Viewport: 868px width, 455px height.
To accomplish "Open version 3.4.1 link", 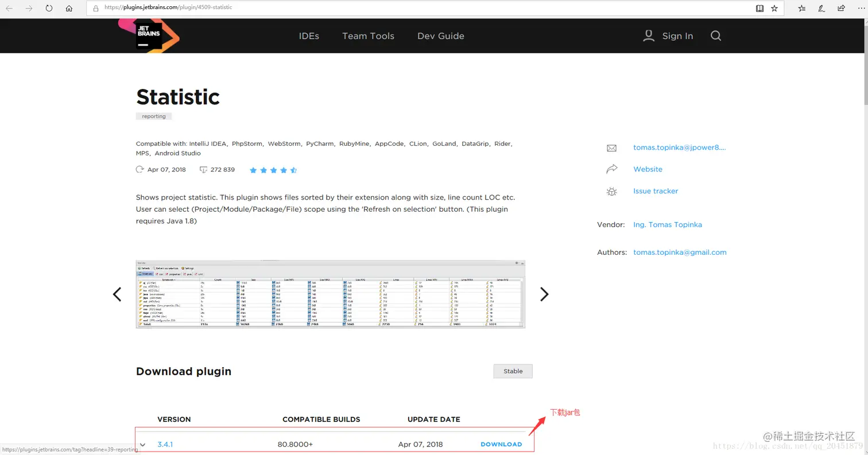I will pyautogui.click(x=165, y=444).
